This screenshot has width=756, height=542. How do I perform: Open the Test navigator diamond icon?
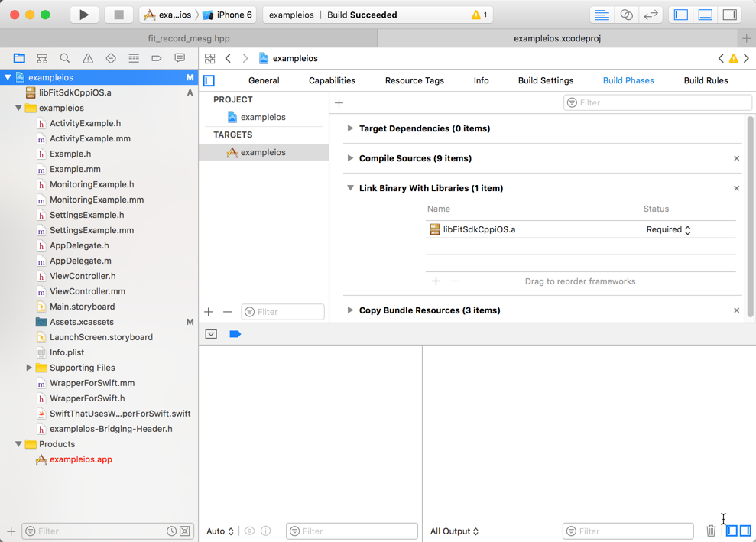coord(111,58)
